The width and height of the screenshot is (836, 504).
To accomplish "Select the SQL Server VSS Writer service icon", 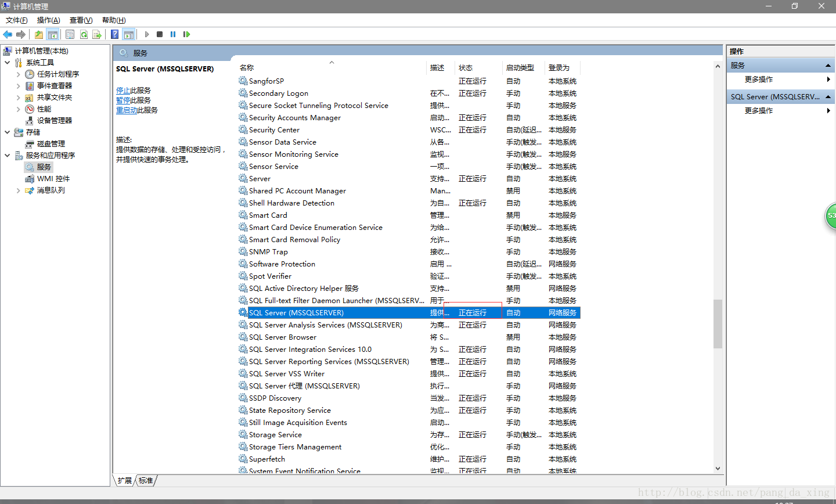I will point(243,373).
